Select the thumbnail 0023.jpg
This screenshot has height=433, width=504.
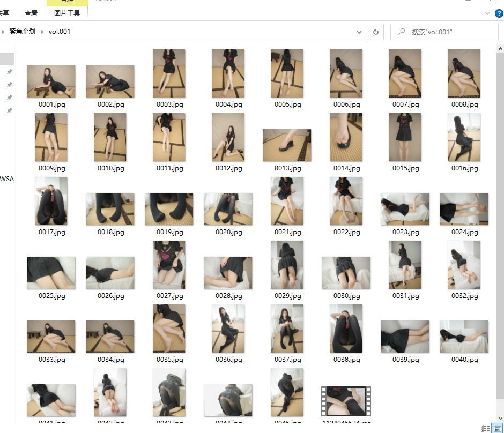click(x=405, y=209)
